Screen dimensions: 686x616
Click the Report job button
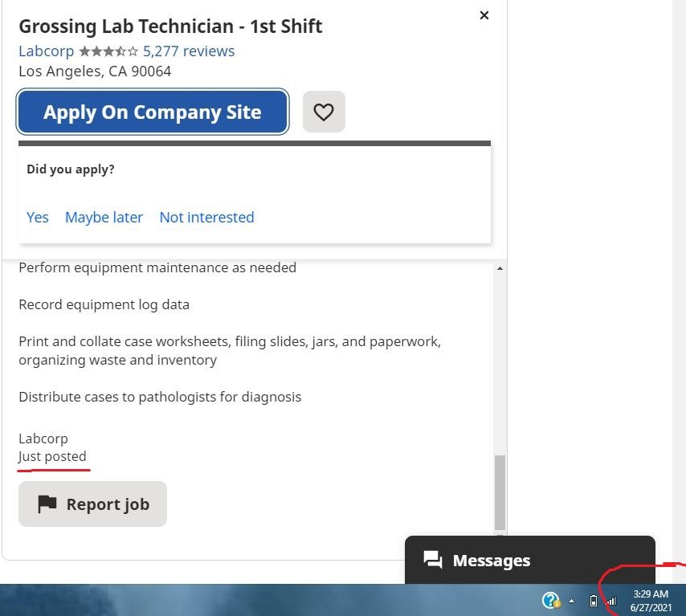[92, 504]
